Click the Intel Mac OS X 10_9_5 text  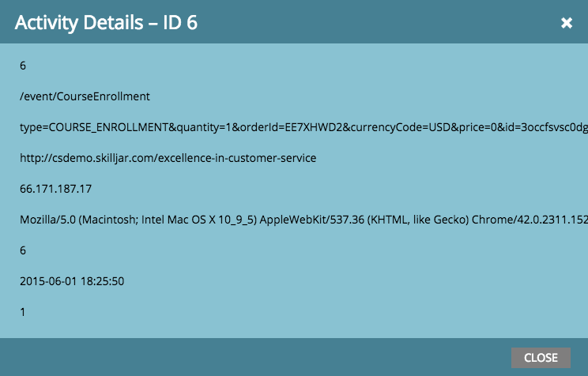198,220
